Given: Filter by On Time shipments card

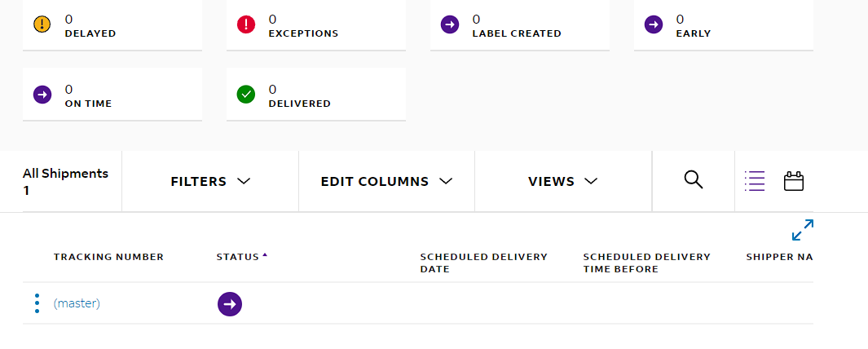Looking at the screenshot, I should [x=112, y=95].
